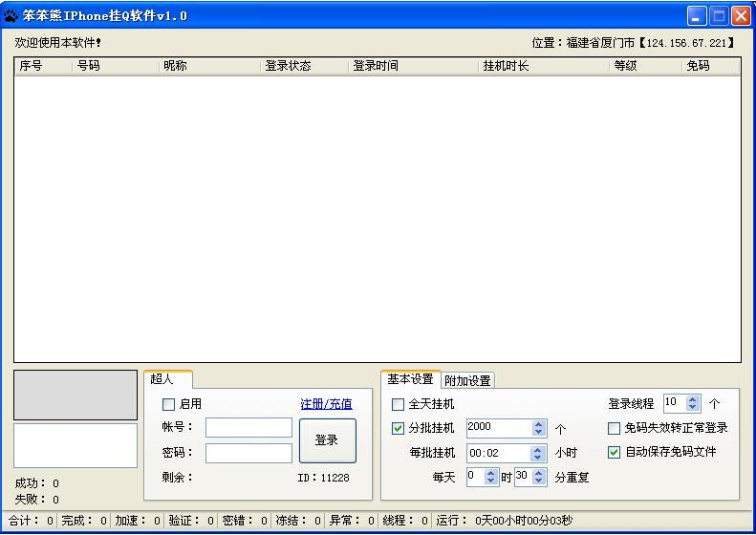Focus the 密码 input field
Screen dimensions: 756x535
[x=248, y=453]
